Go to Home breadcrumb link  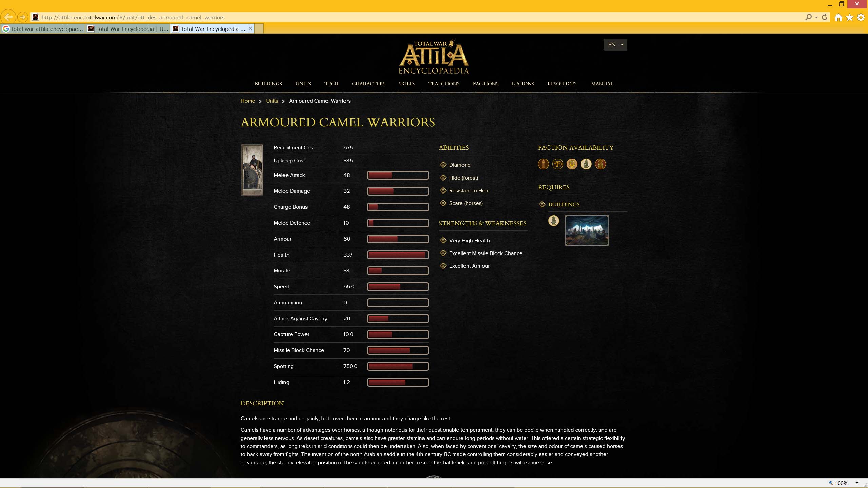248,101
